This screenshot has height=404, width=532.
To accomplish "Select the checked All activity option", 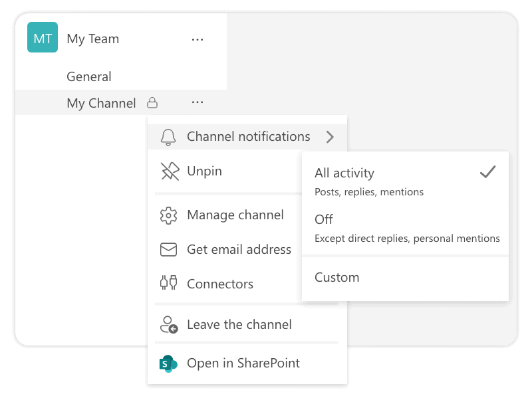I will (405, 181).
